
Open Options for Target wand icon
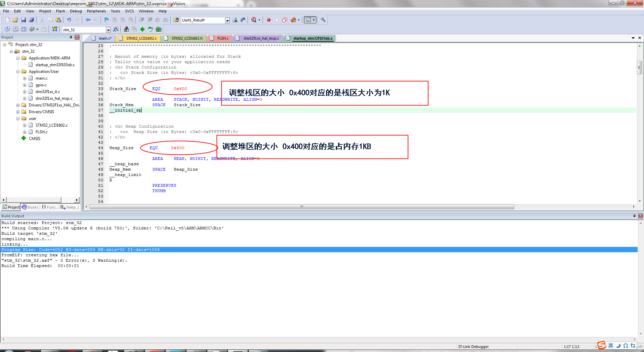click(116, 29)
